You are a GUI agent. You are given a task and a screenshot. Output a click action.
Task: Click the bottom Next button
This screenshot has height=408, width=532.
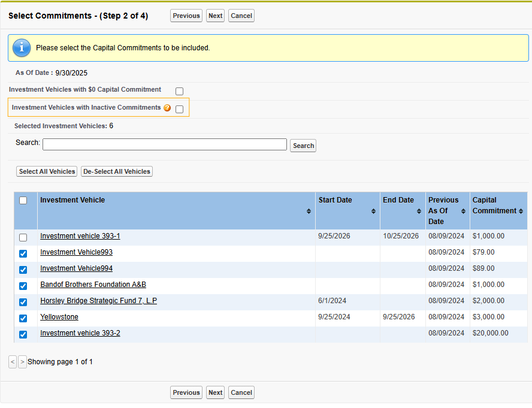(216, 392)
